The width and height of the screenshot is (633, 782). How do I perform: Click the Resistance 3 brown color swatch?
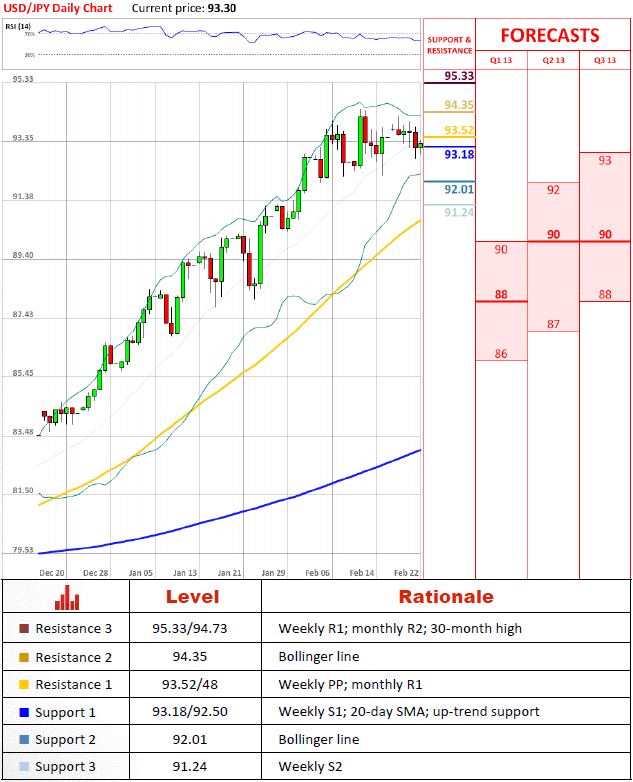coord(24,628)
